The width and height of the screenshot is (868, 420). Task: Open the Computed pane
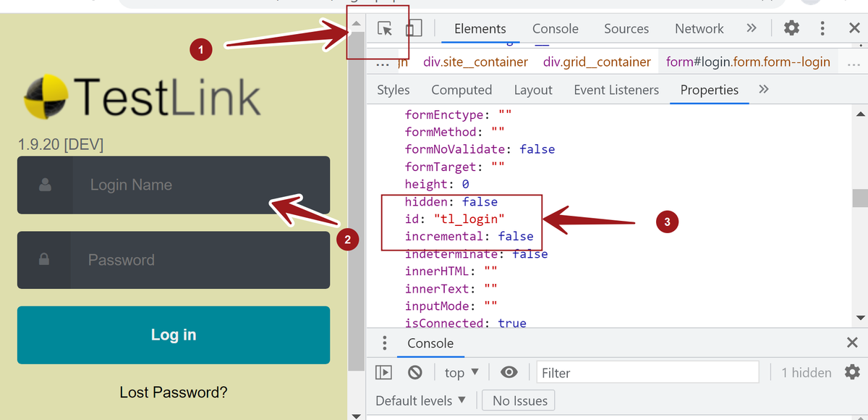461,90
